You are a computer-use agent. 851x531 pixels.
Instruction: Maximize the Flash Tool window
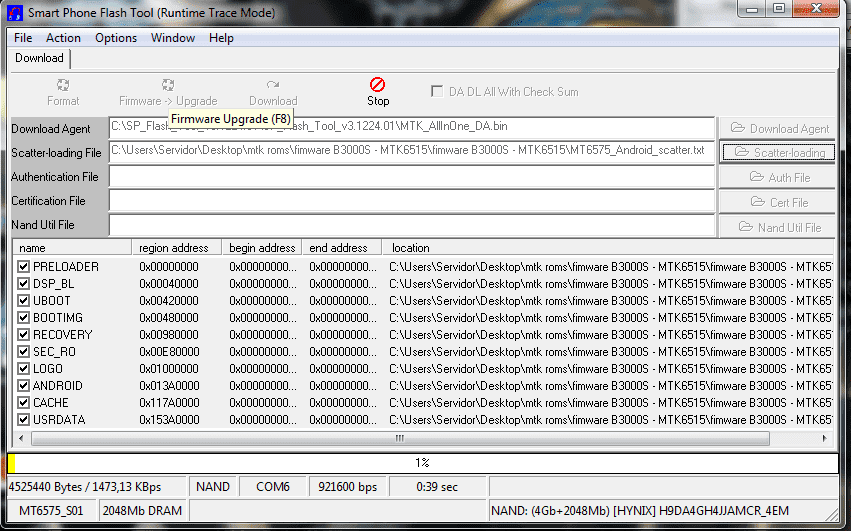pyautogui.click(x=779, y=9)
